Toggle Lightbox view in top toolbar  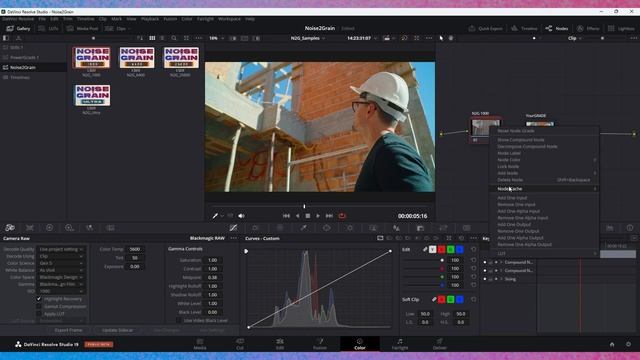click(x=621, y=28)
